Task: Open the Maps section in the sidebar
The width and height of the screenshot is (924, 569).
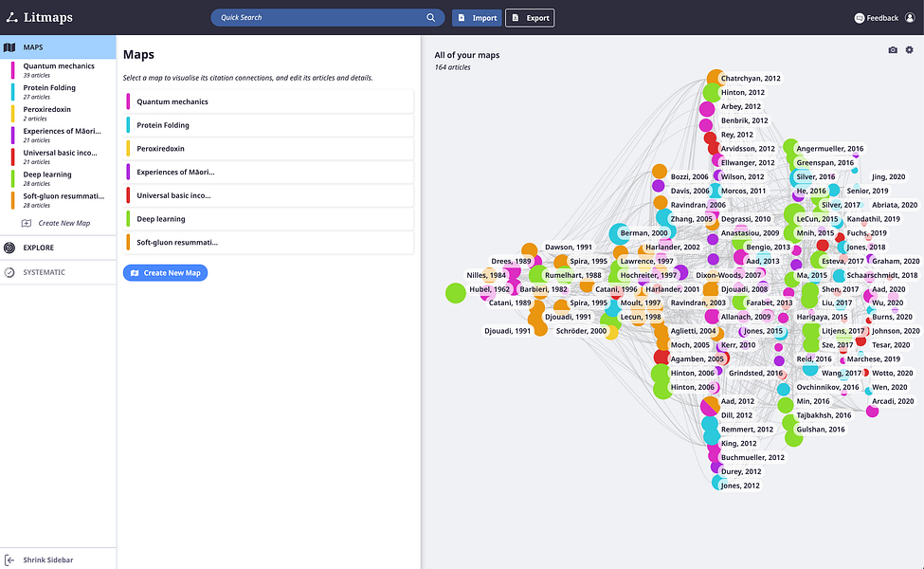Action: [40, 46]
